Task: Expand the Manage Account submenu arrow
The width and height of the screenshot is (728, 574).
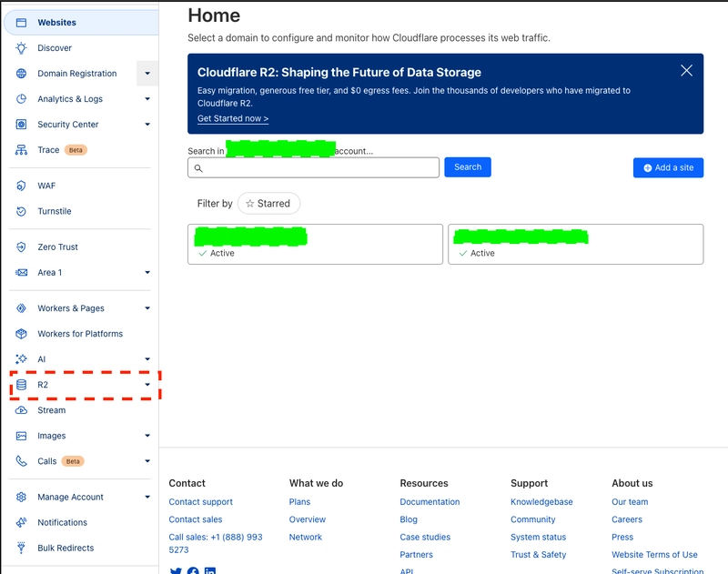Action: pos(147,498)
